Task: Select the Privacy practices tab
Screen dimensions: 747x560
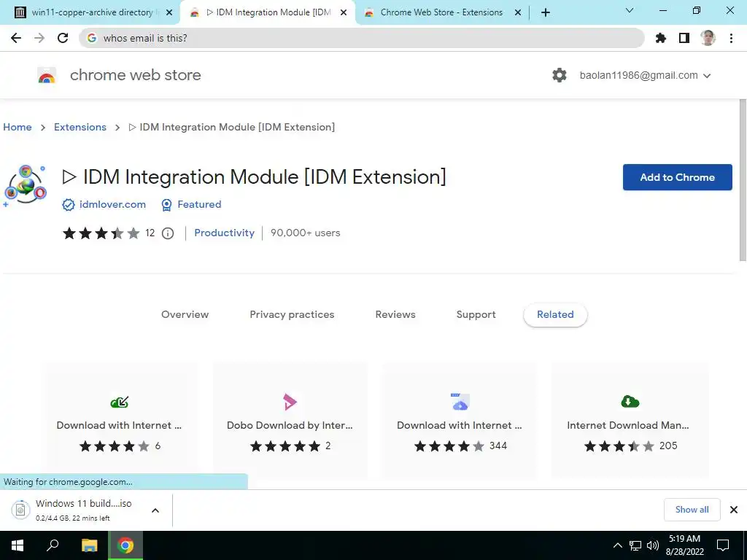Action: (292, 315)
